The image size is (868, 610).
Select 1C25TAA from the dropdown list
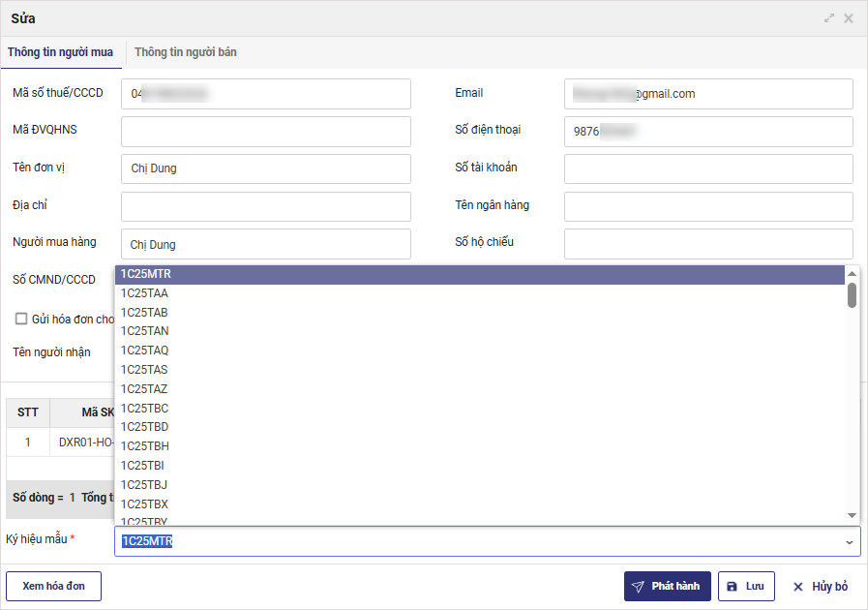(x=144, y=293)
